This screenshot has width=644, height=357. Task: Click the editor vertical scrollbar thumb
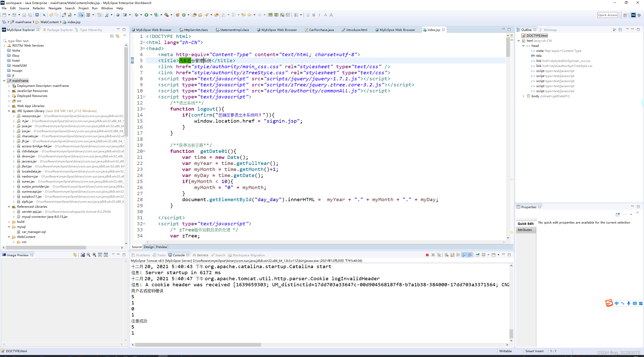coord(508,47)
